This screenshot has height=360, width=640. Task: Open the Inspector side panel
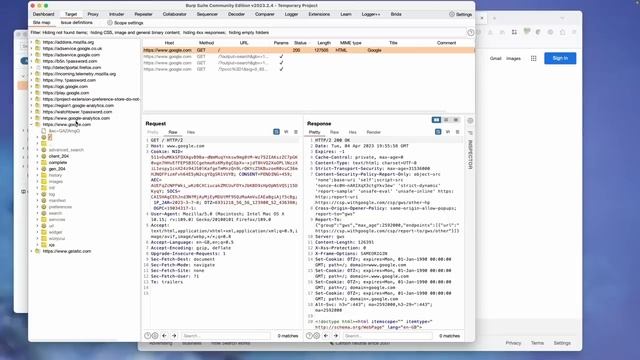pyautogui.click(x=470, y=154)
